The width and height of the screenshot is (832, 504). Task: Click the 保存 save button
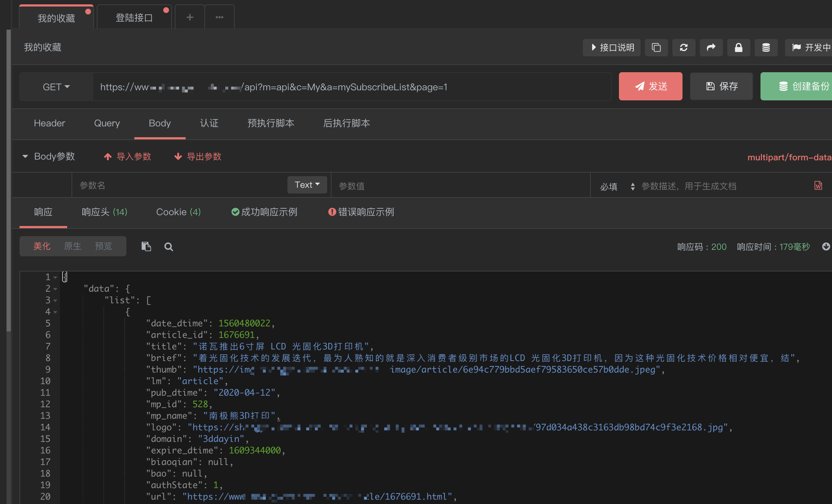(x=721, y=86)
